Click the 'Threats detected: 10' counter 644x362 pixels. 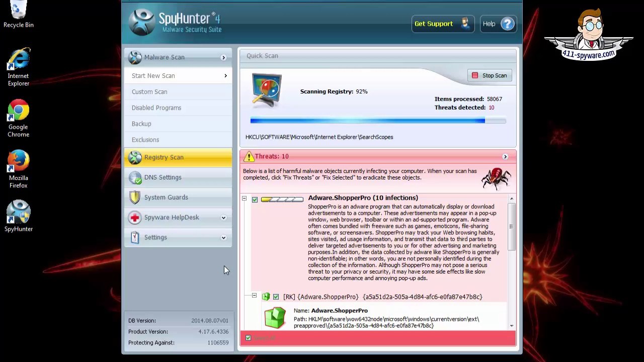pyautogui.click(x=464, y=108)
